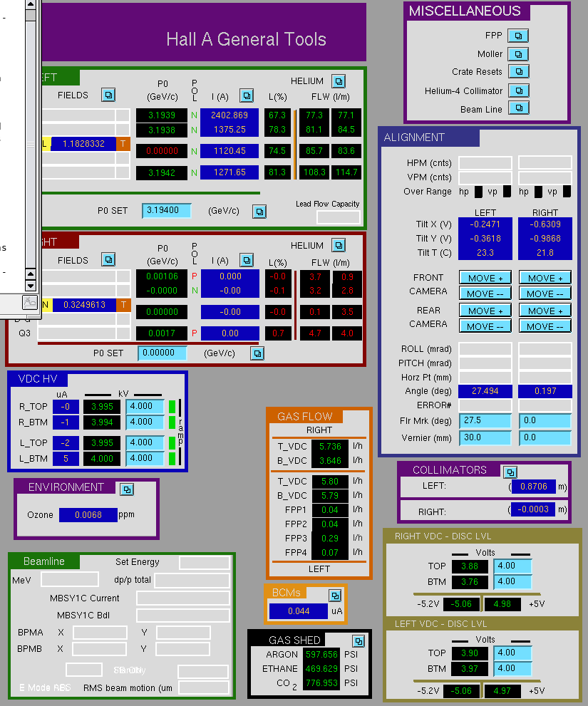Open right arm HELIUM display icon
This screenshot has width=588, height=706.
[x=339, y=245]
